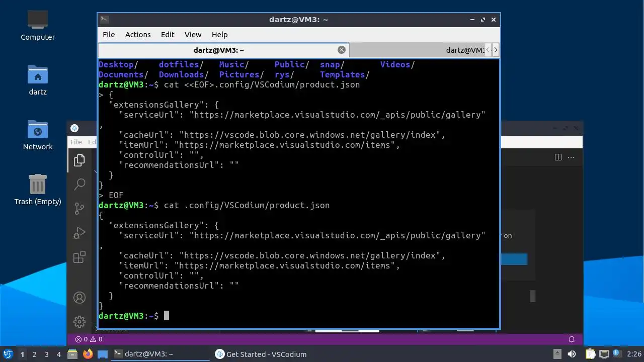Expand hidden tray icons arrow
644x362 pixels.
557,354
